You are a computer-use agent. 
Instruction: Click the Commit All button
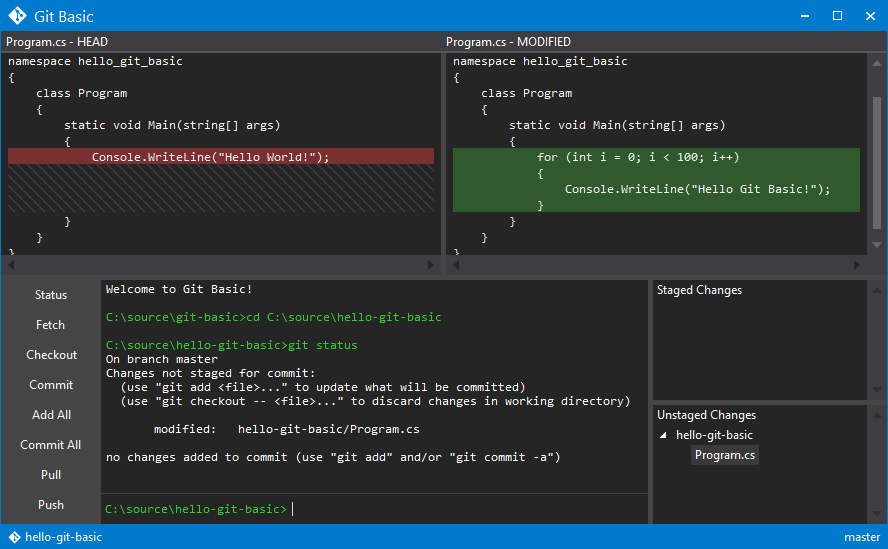point(51,445)
